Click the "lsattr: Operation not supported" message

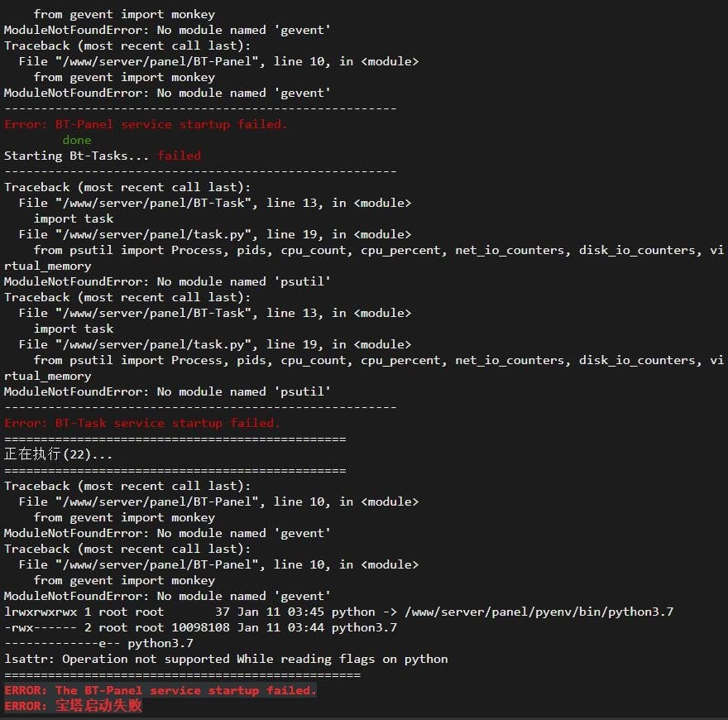117,659
